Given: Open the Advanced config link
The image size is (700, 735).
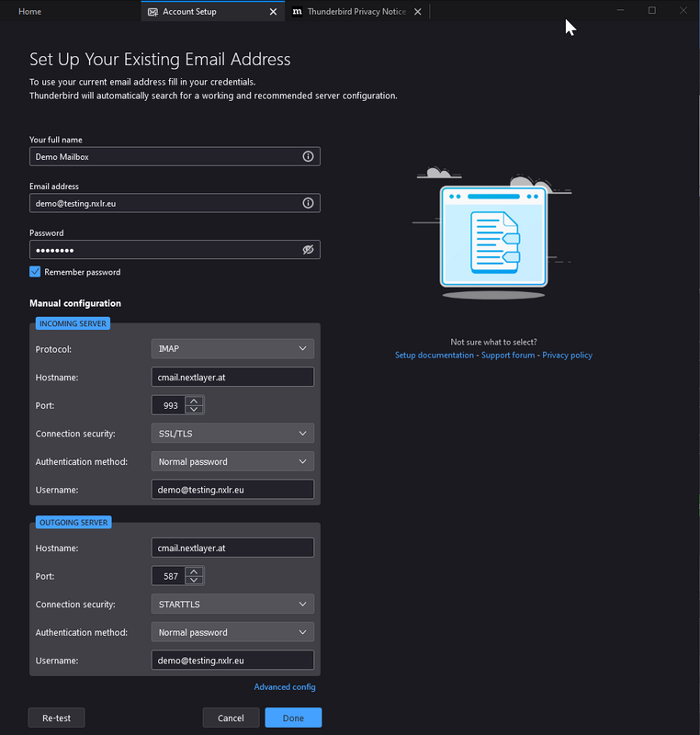Looking at the screenshot, I should click(285, 687).
